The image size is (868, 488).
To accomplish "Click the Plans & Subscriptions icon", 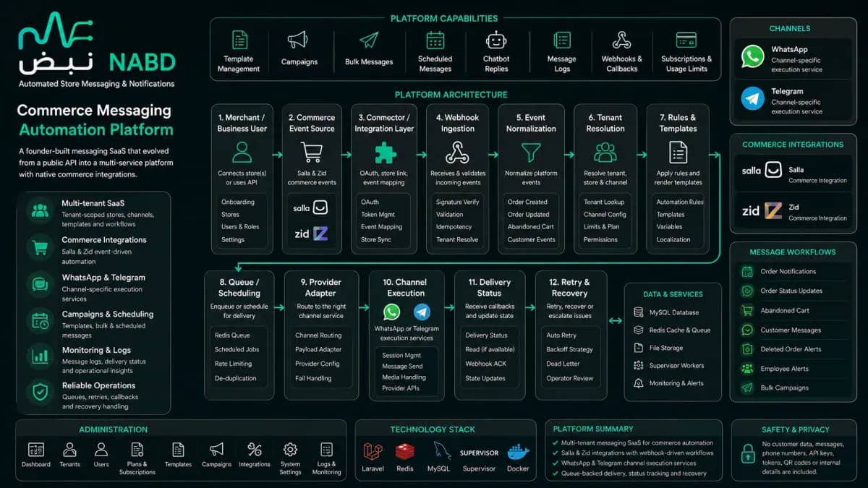I will tap(137, 450).
